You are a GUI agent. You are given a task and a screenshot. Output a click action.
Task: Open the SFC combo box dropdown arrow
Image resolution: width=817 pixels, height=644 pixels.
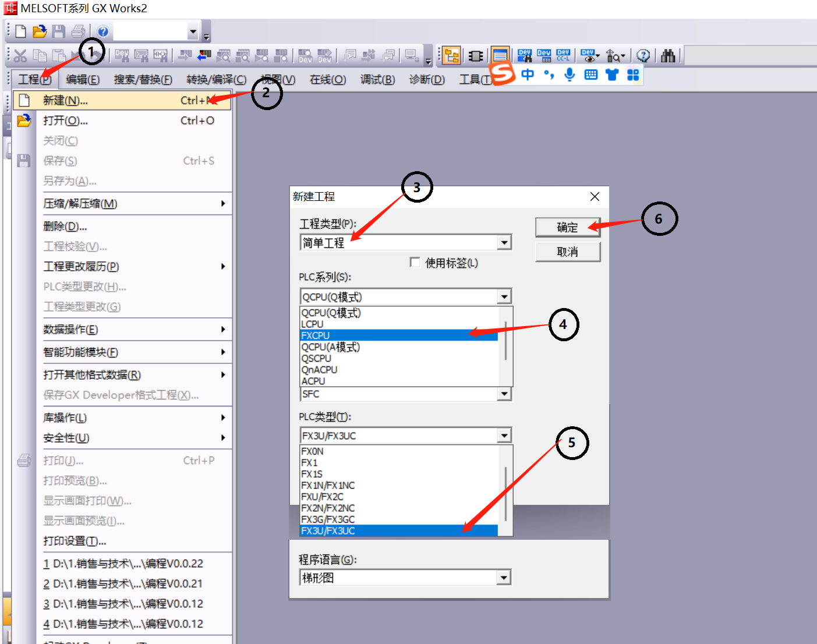[x=504, y=394]
